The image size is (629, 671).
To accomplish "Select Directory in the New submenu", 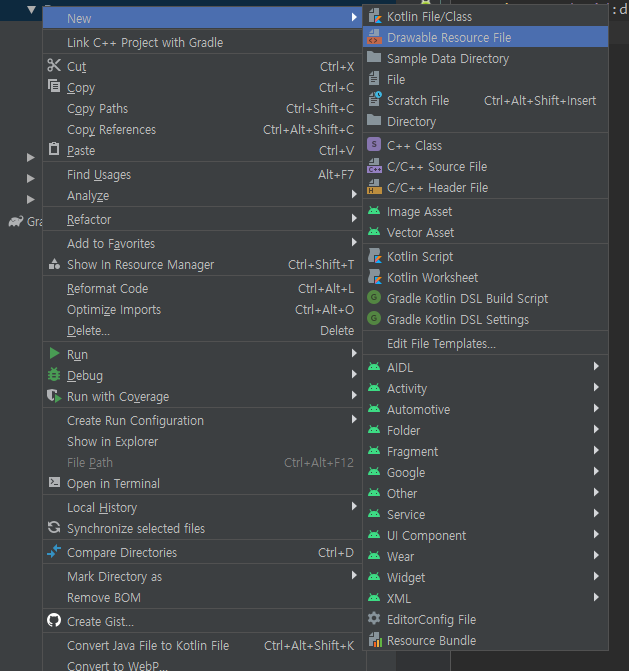I will pyautogui.click(x=486, y=122).
